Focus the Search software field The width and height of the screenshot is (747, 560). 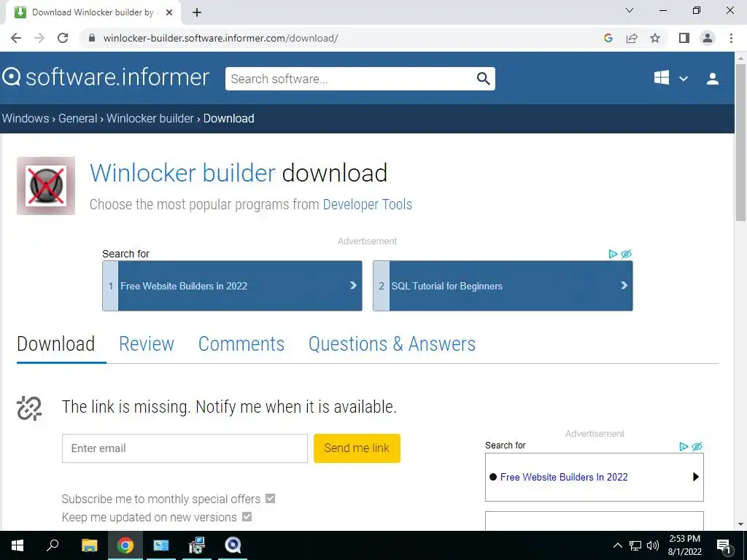(351, 79)
